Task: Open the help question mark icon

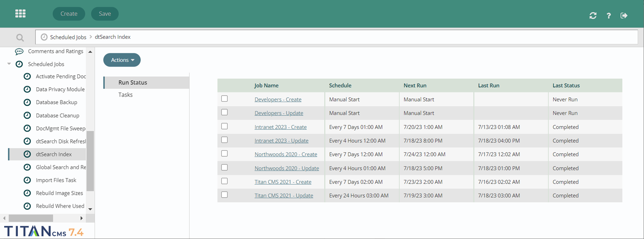Action: click(x=608, y=16)
